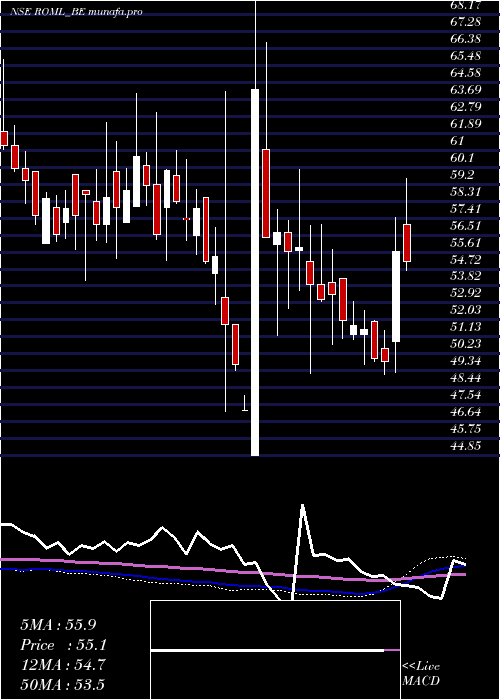
Task: Click the sharp peak of the white indicator line
Action: click(x=303, y=505)
